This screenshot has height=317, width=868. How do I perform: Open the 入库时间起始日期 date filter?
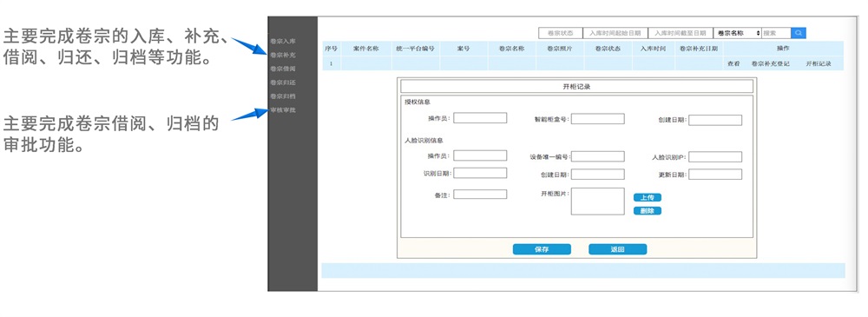[615, 33]
